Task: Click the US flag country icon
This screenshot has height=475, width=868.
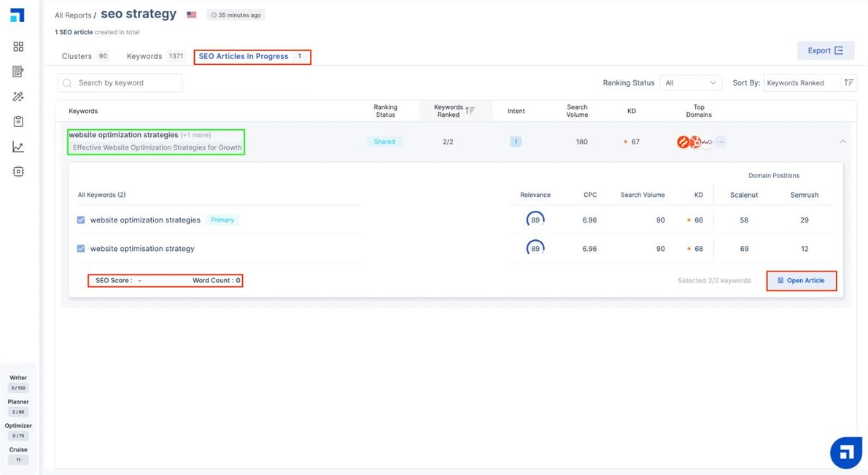Action: point(192,15)
